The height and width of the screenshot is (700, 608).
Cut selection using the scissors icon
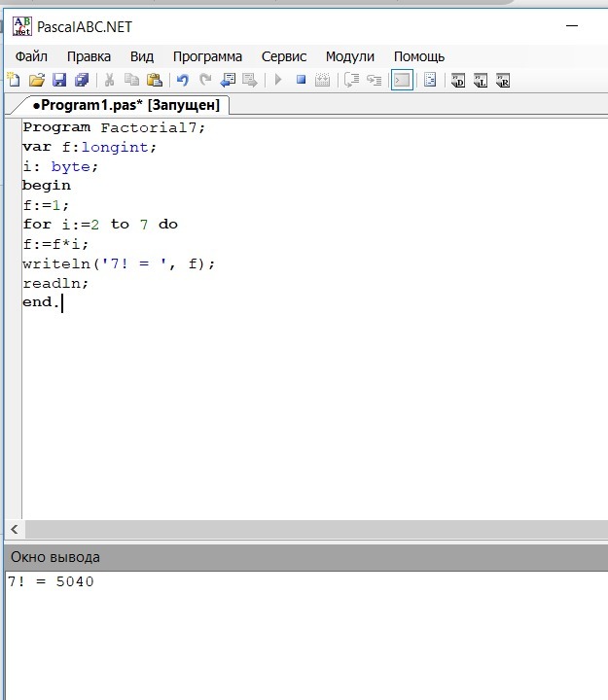110,81
